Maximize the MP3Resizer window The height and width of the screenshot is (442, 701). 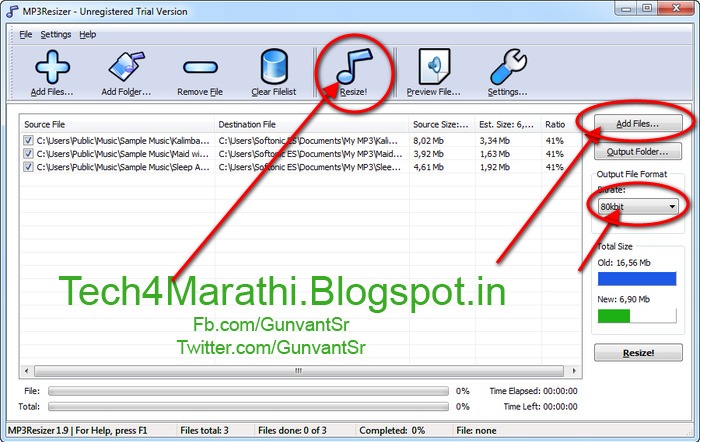[x=647, y=8]
